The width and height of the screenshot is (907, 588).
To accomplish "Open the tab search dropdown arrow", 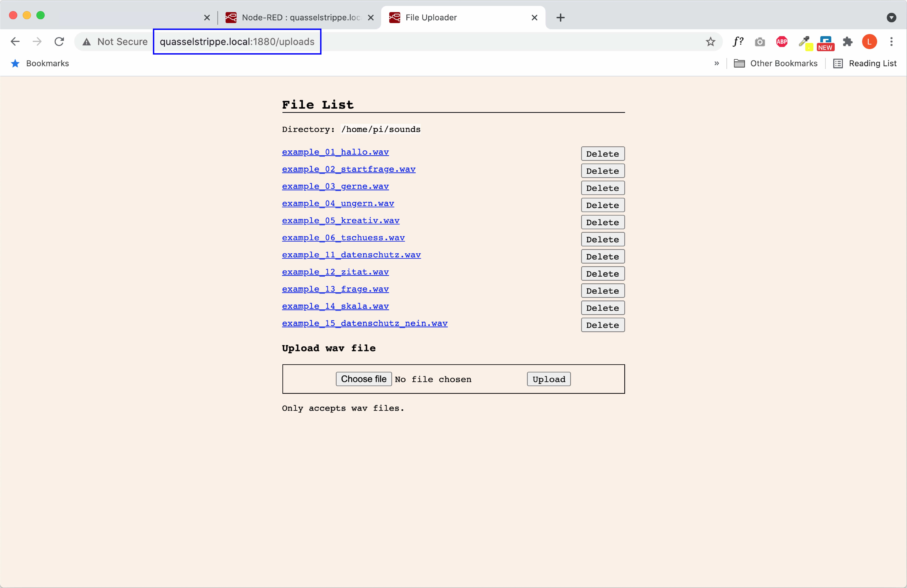I will tap(891, 18).
